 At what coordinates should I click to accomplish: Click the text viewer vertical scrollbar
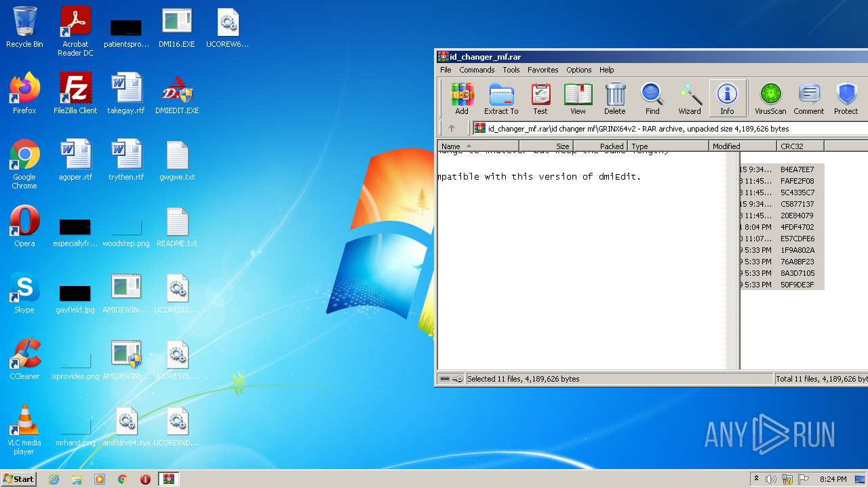tap(732, 260)
